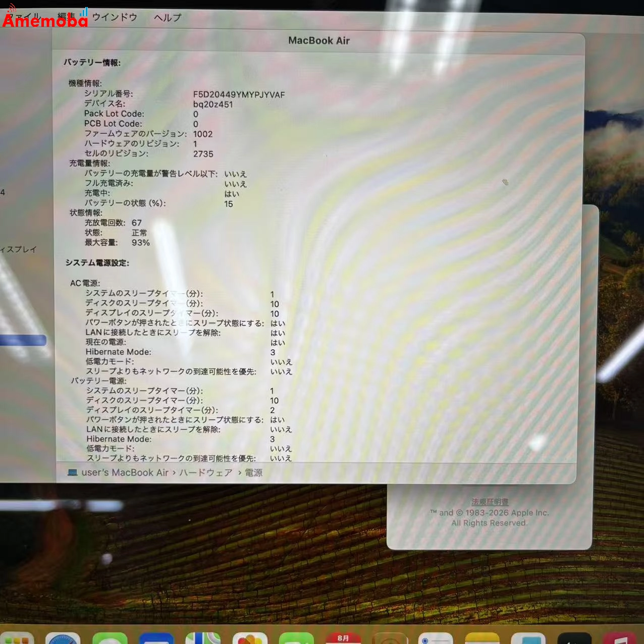
Task: Click AC電源 Hibernate Mode label
Action: (118, 352)
